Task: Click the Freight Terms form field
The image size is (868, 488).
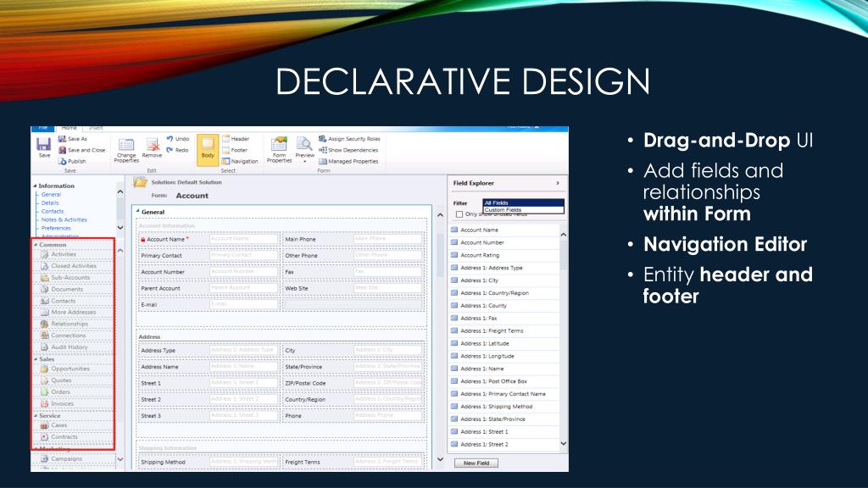Action: pos(387,462)
